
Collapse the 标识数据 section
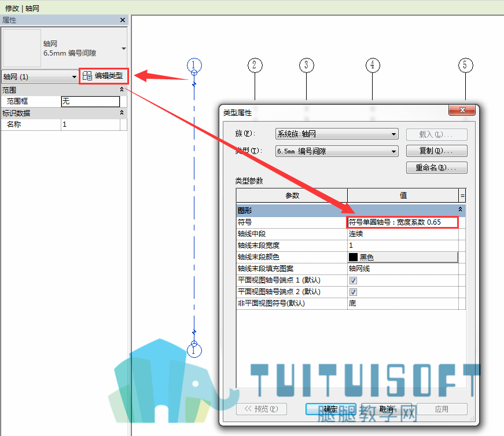(122, 113)
